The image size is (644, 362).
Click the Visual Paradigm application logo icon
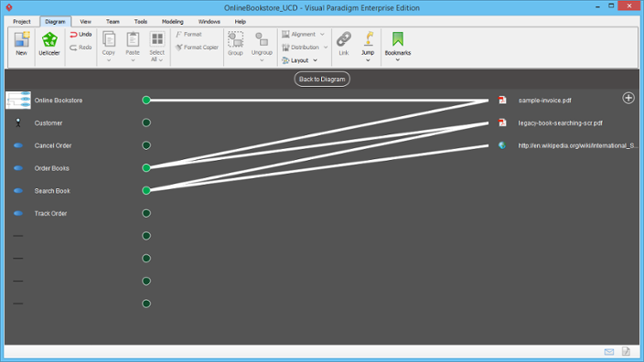pyautogui.click(x=9, y=7)
